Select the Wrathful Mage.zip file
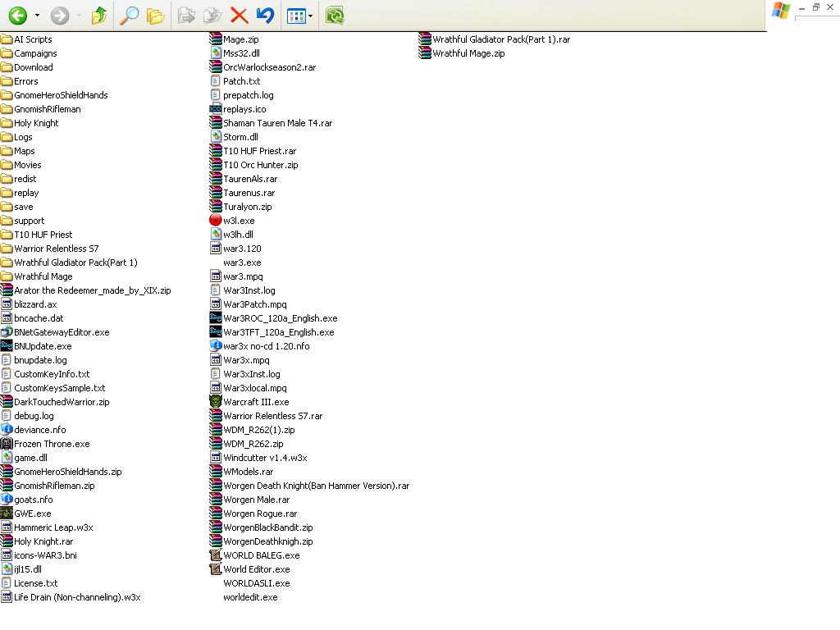Viewport: 840px width, 630px height. tap(462, 53)
